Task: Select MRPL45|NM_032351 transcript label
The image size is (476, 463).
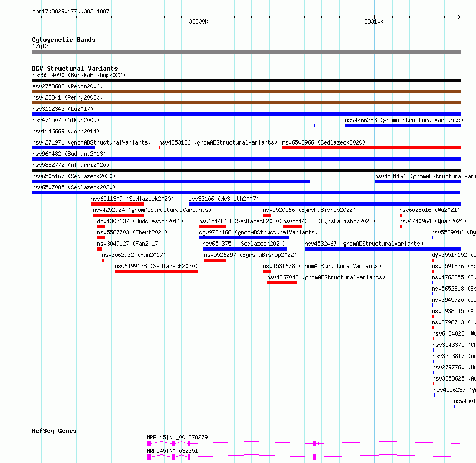Action: pos(172,451)
